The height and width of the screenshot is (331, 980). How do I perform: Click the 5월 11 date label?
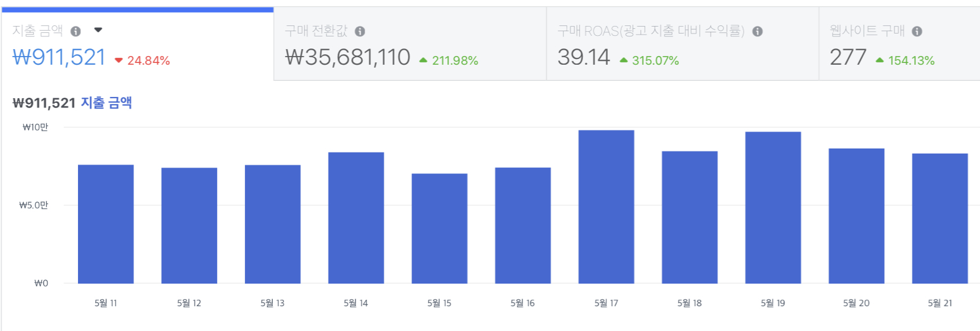pos(106,303)
